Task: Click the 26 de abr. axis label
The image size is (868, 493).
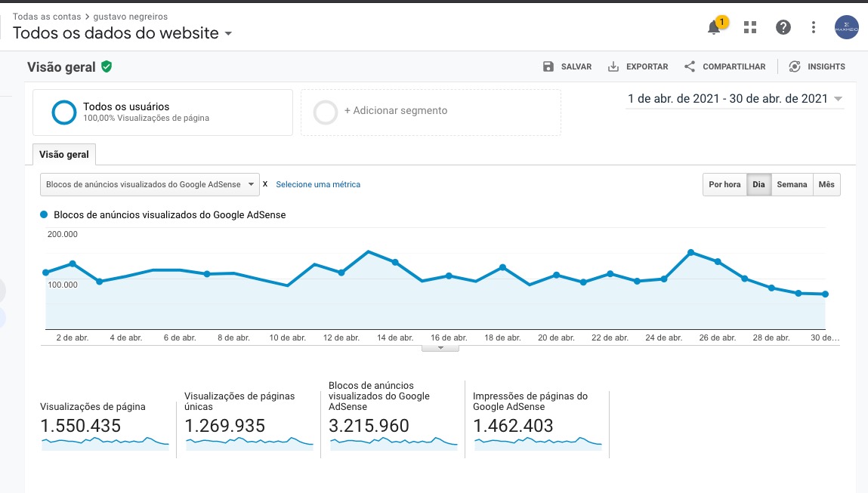Action: click(x=718, y=337)
